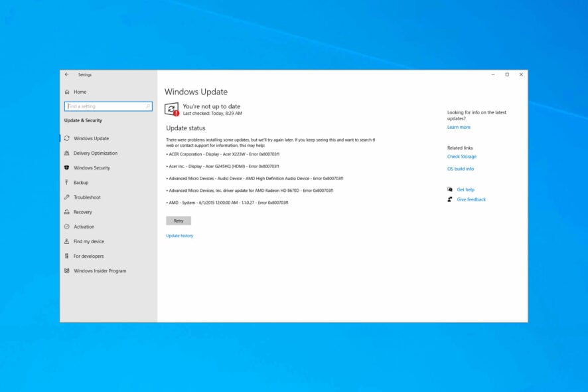588x392 pixels.
Task: Click the back arrow in Settings
Action: [x=67, y=74]
